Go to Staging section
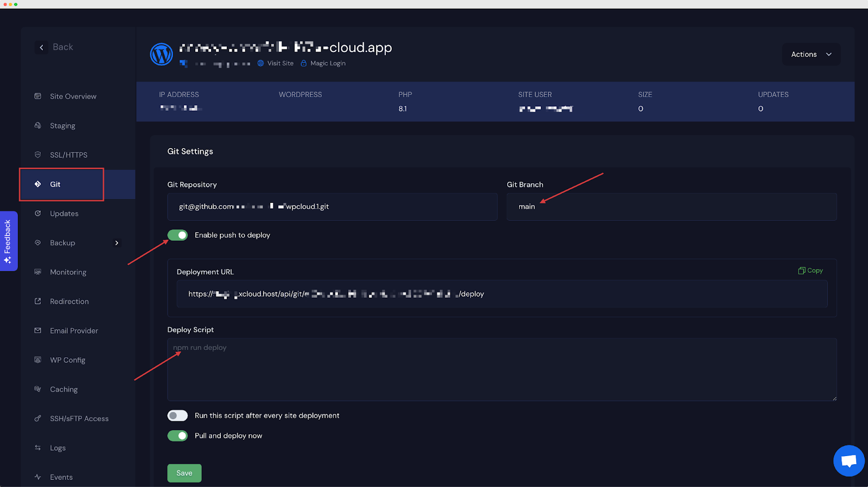 point(62,125)
